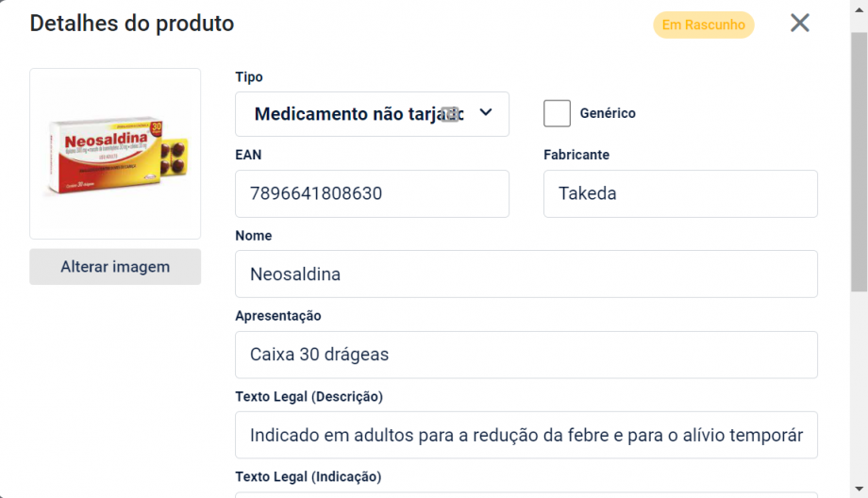This screenshot has width=868, height=498.
Task: Click the Detalhes do produto heading
Action: click(132, 24)
